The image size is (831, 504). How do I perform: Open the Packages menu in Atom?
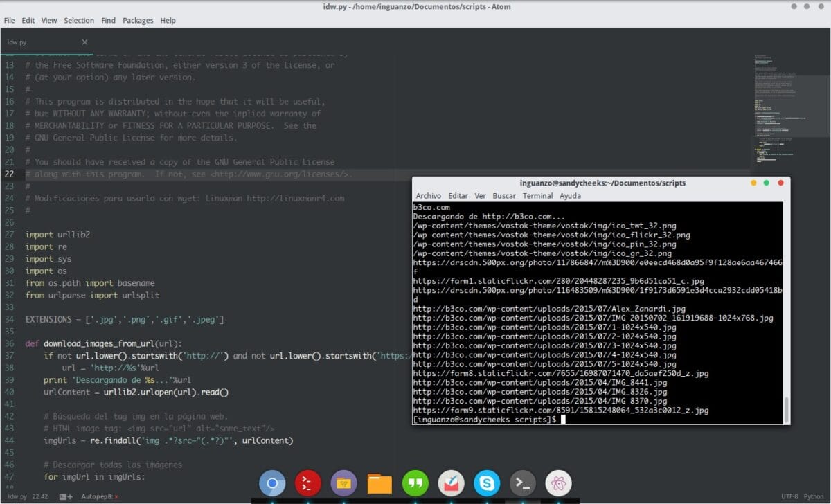coord(138,20)
